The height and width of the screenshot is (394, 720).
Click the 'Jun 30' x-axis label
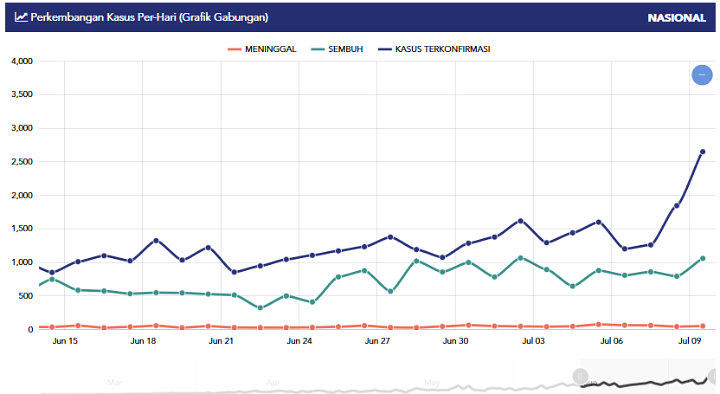[x=455, y=341]
